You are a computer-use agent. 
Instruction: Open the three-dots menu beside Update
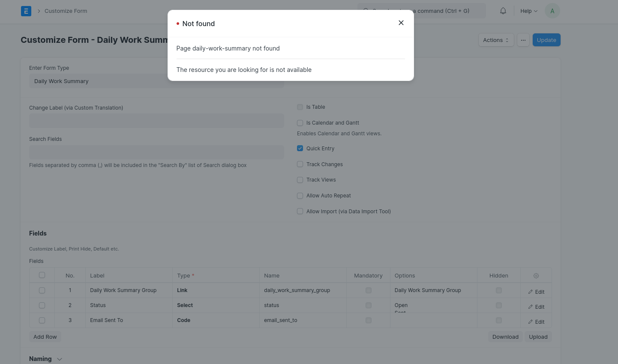click(x=523, y=40)
